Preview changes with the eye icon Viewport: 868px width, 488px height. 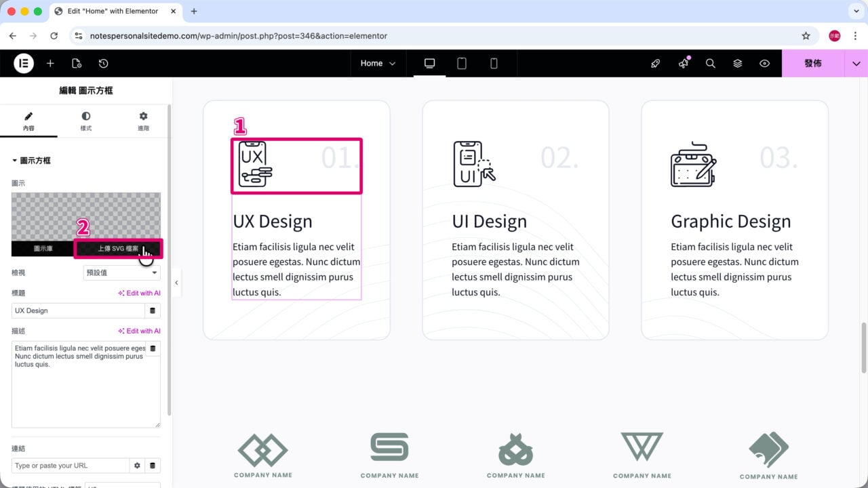click(x=765, y=63)
